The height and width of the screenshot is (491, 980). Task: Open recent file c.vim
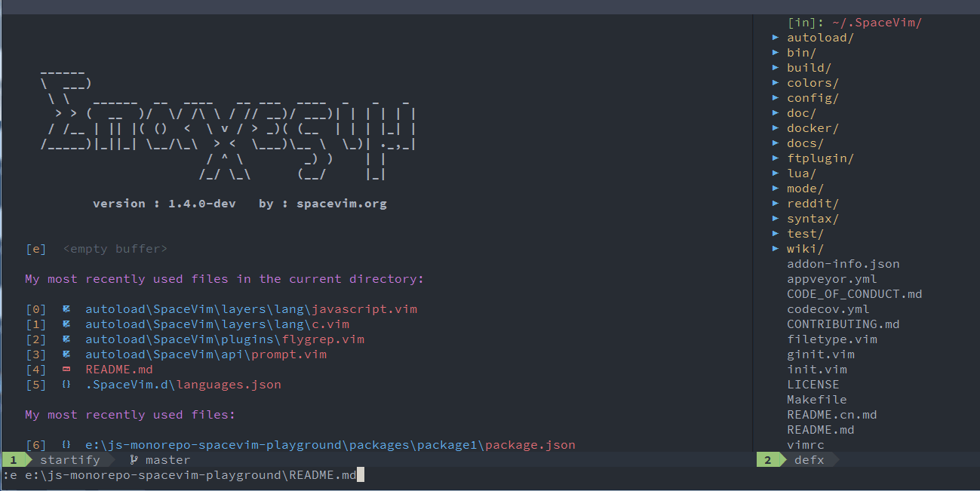[217, 324]
